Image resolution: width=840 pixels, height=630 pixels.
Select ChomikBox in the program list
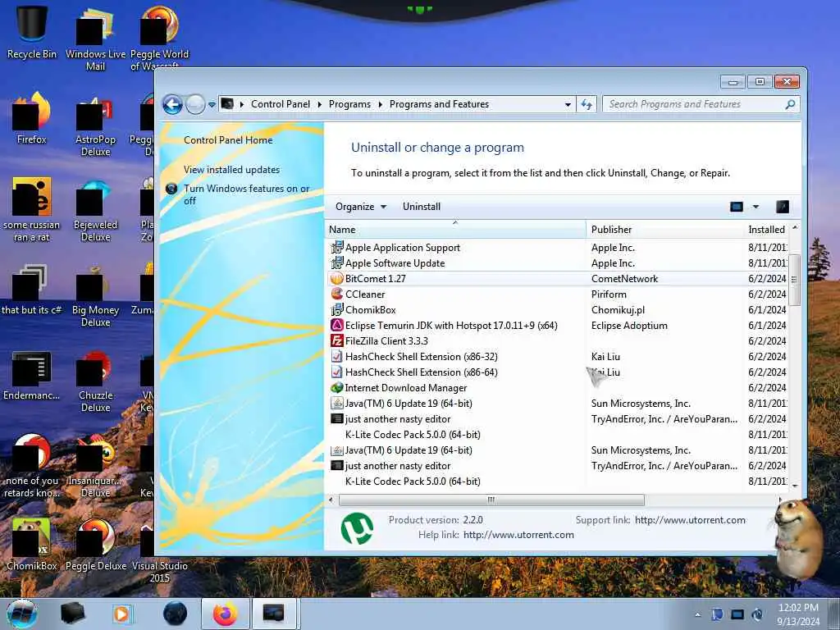click(x=557, y=309)
